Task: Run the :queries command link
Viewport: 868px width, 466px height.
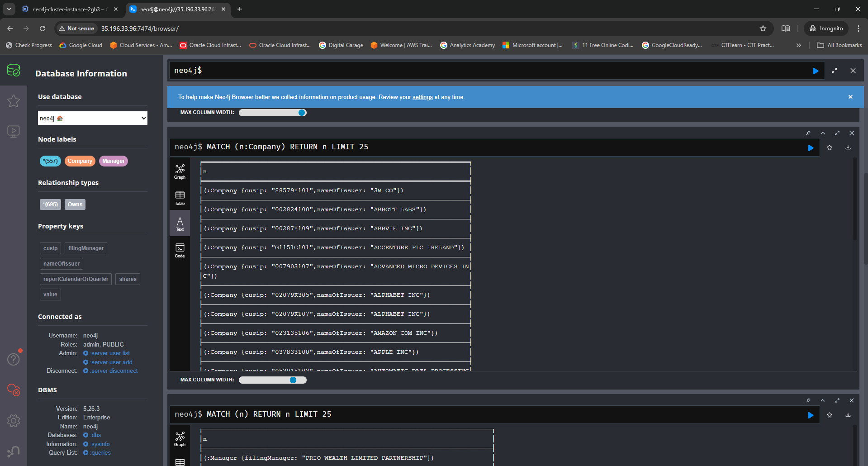Action: tap(97, 453)
